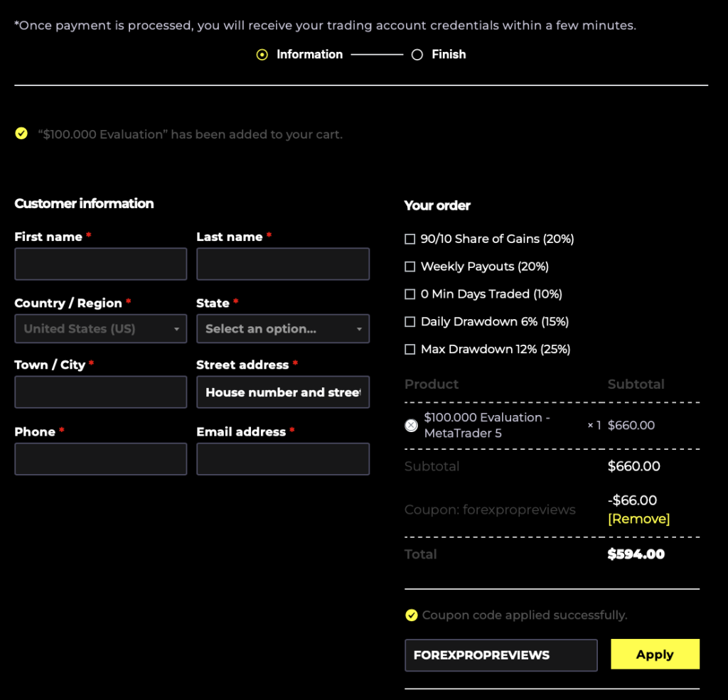Image resolution: width=728 pixels, height=700 pixels.
Task: Focus the First name field
Action: coord(101,264)
